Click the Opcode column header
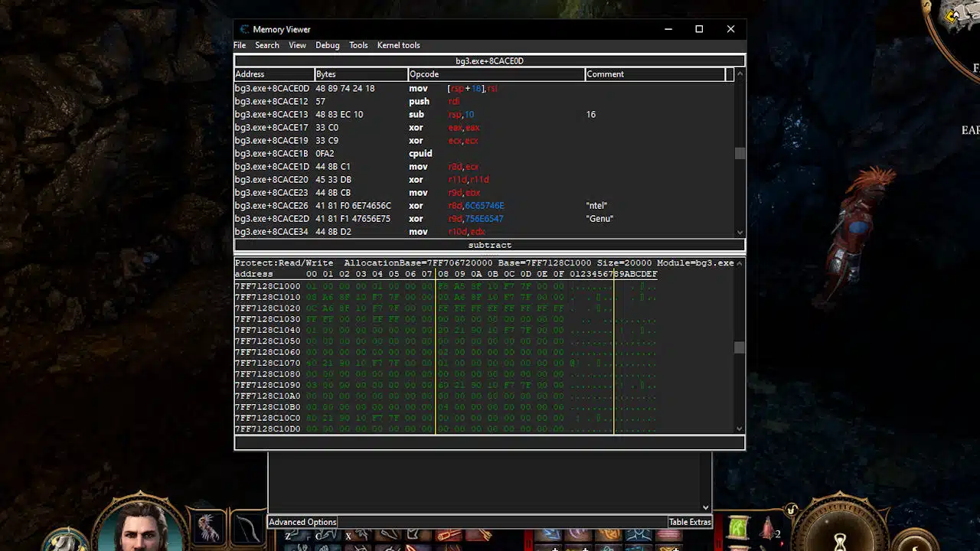The height and width of the screenshot is (551, 980). [496, 74]
